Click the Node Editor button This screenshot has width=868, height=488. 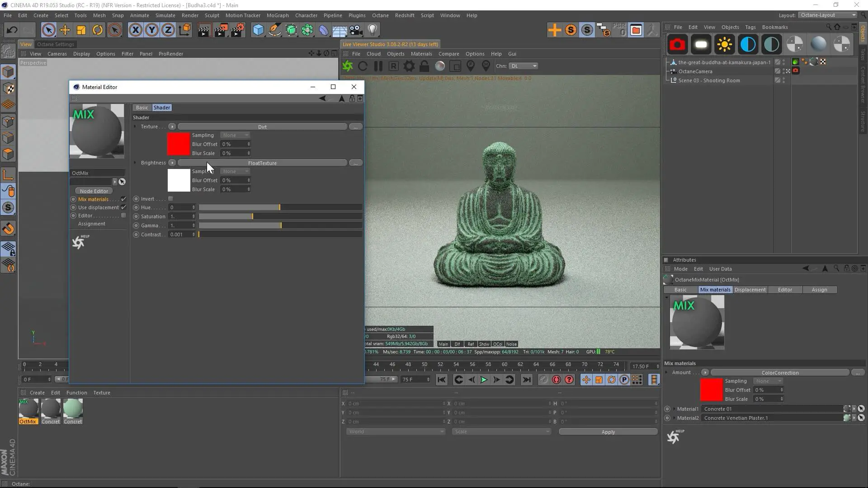(x=94, y=191)
